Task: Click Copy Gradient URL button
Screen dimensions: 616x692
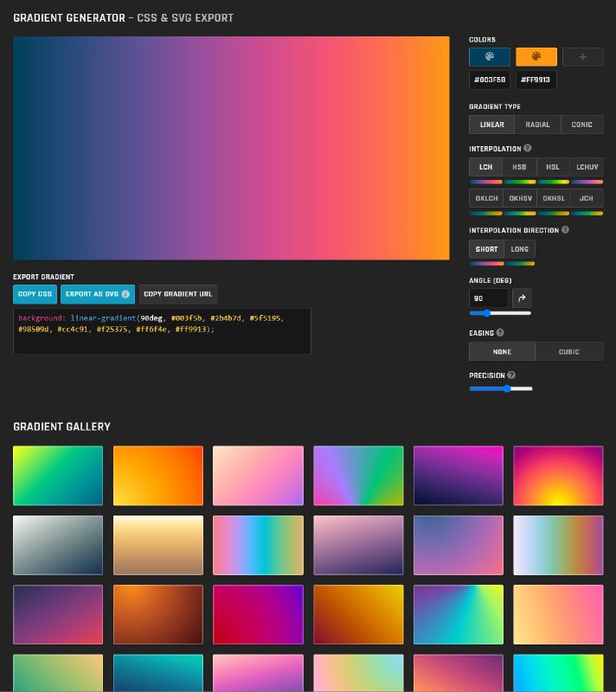Action: (x=178, y=294)
